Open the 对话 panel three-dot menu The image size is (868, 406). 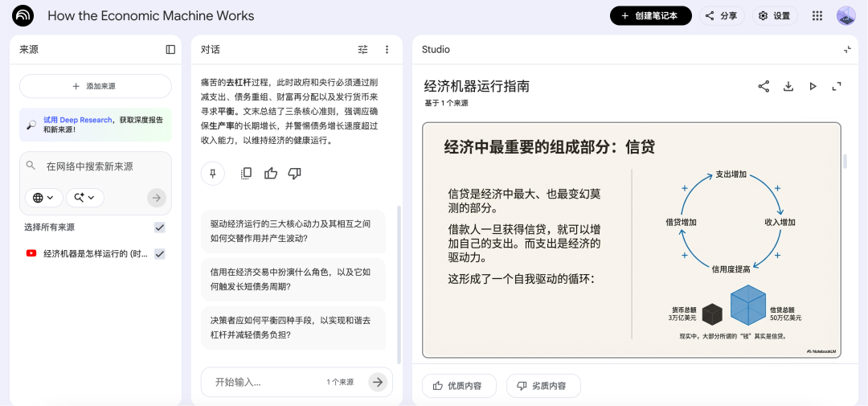[x=387, y=49]
